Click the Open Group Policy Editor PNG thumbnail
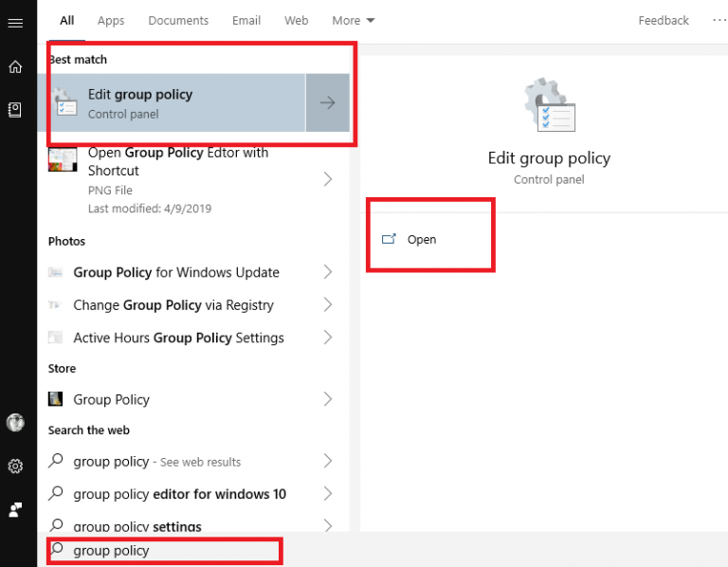Screen dimensions: 728x567 click(63, 159)
